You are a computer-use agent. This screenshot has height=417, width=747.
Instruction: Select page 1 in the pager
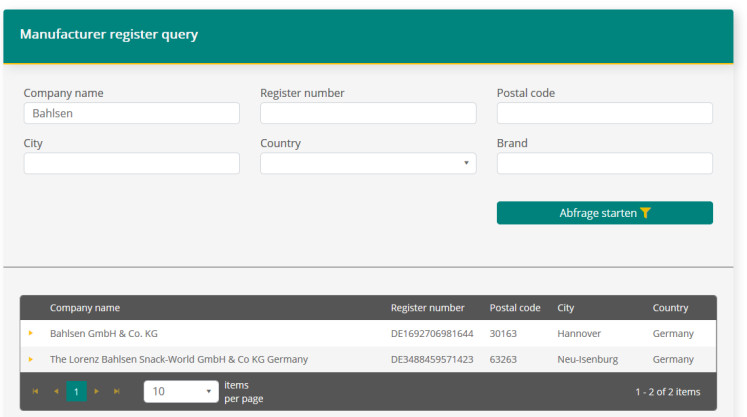76,391
